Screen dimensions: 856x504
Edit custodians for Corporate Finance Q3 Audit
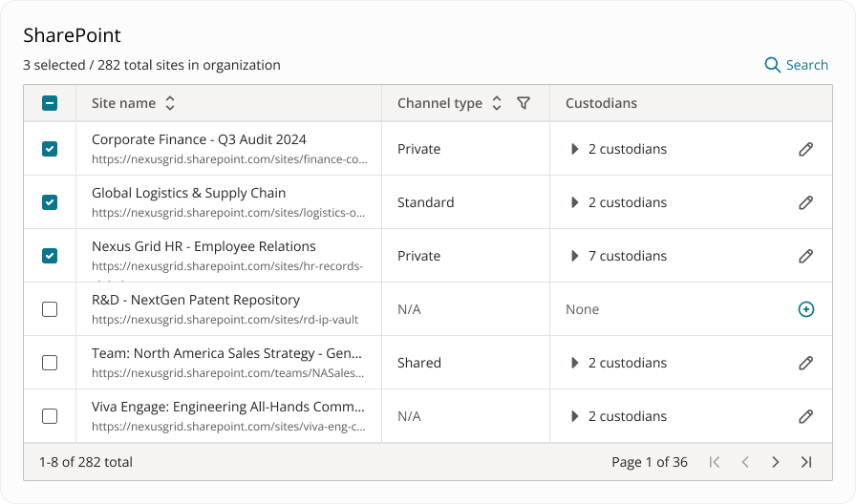click(x=805, y=149)
